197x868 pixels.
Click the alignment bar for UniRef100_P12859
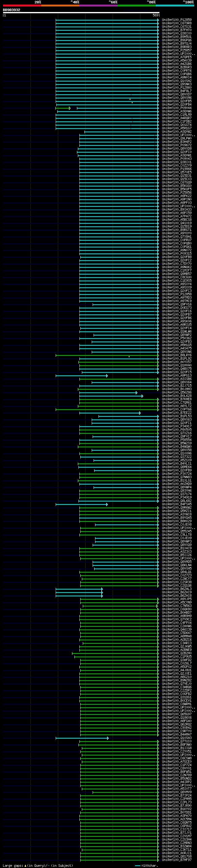click(107, 20)
